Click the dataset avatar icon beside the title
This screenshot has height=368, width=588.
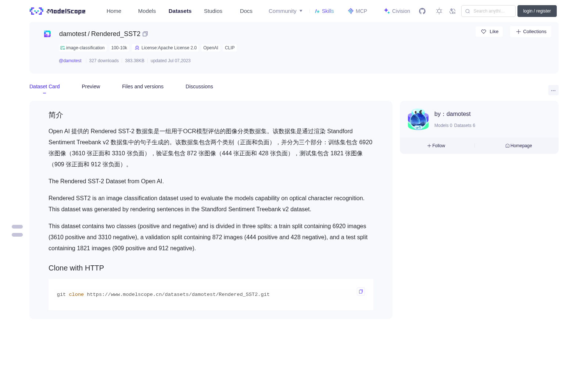tap(47, 34)
